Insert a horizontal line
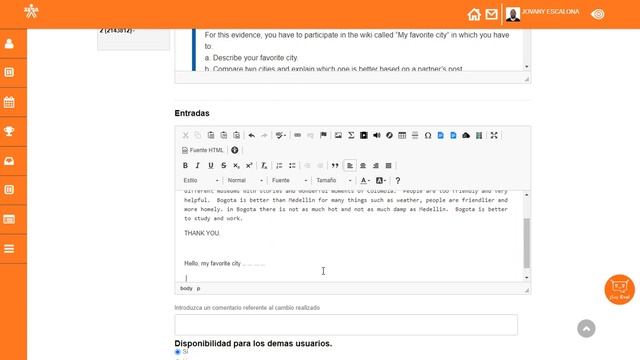 point(415,135)
